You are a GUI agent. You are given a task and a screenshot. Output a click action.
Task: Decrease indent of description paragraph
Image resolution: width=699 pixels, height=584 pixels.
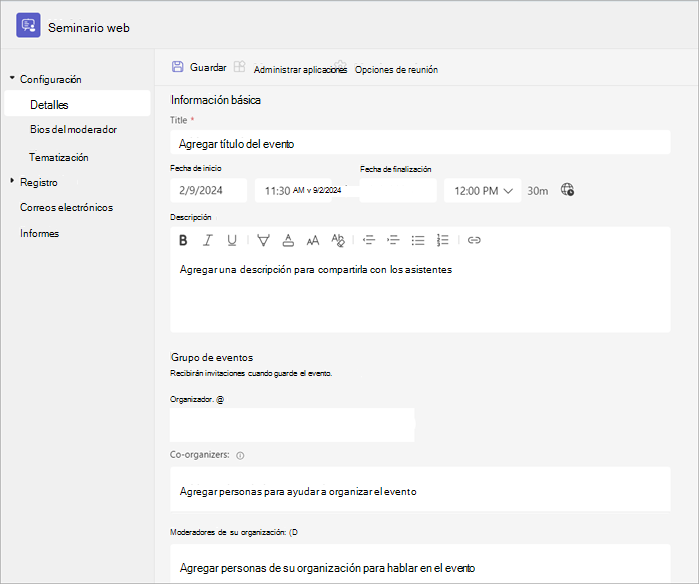point(369,240)
